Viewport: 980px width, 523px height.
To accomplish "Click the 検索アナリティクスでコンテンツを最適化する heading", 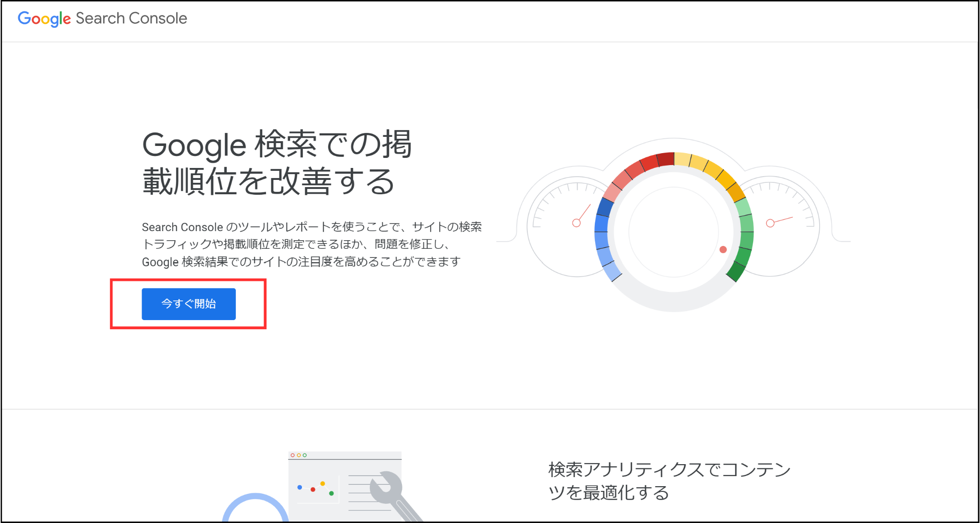I will click(669, 481).
